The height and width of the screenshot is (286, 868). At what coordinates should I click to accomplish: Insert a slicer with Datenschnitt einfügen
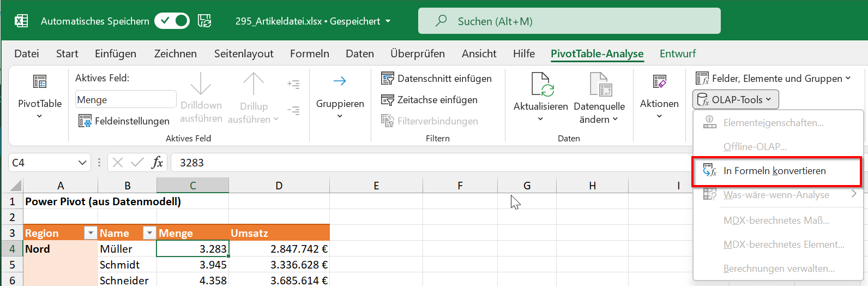tap(437, 79)
